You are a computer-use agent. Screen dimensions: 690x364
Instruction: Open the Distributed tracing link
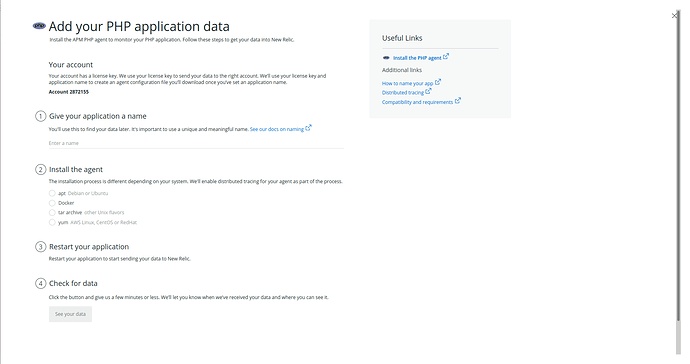click(403, 92)
